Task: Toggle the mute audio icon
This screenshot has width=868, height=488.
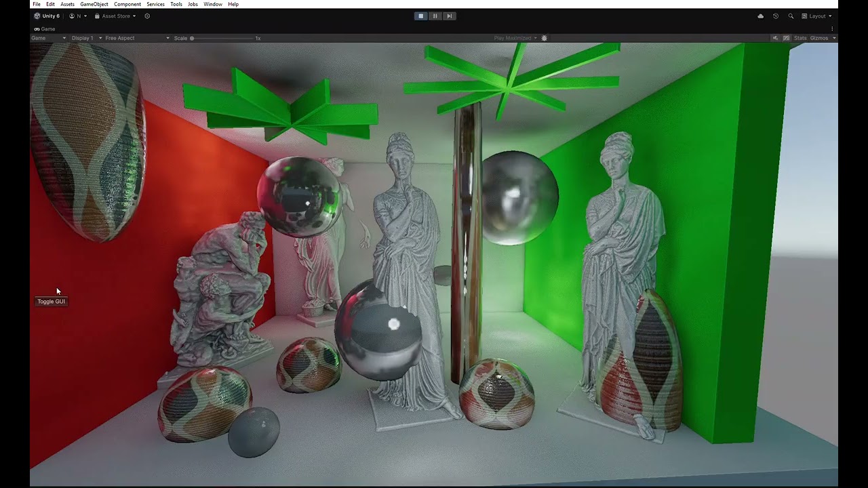Action: (775, 38)
